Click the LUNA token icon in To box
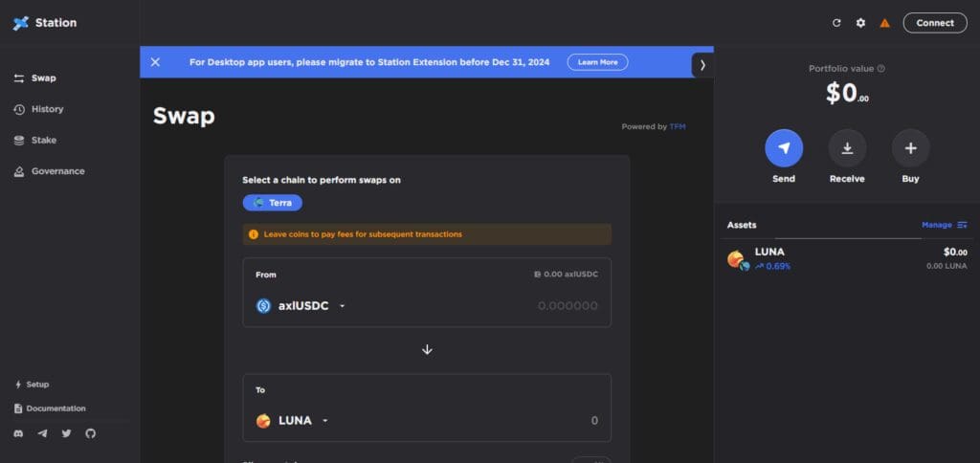Screen dimensions: 980x463 click(x=263, y=421)
